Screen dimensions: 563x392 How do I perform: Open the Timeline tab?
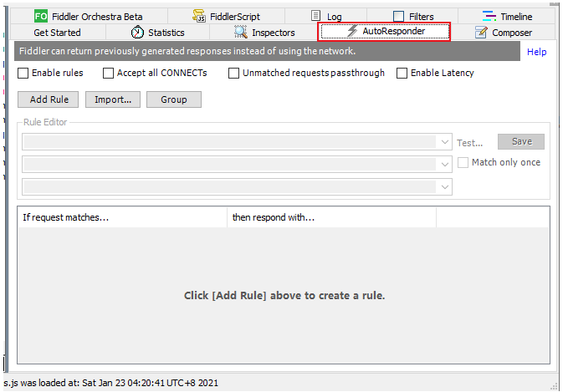(x=507, y=17)
